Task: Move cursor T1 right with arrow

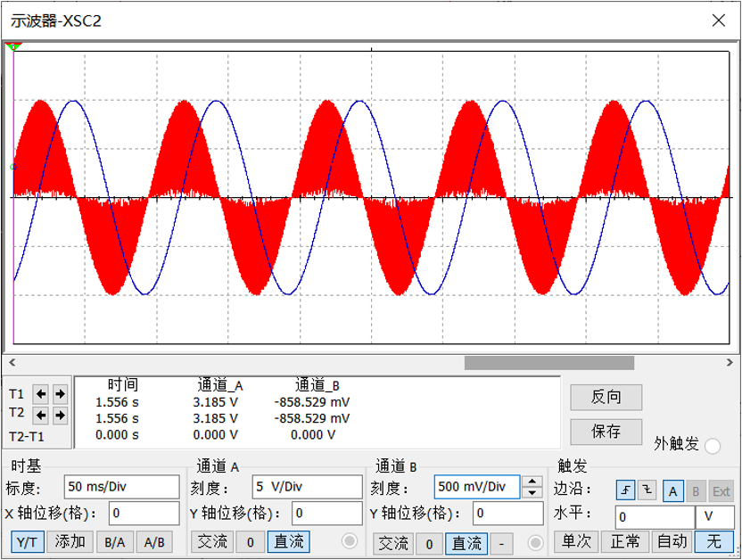Action: click(x=60, y=394)
